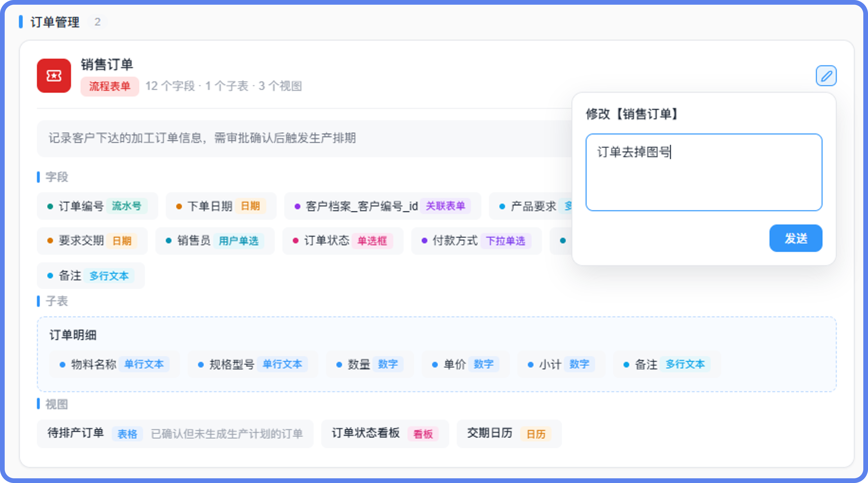
Task: Select the 规格型号 subtable field
Action: pos(253,364)
